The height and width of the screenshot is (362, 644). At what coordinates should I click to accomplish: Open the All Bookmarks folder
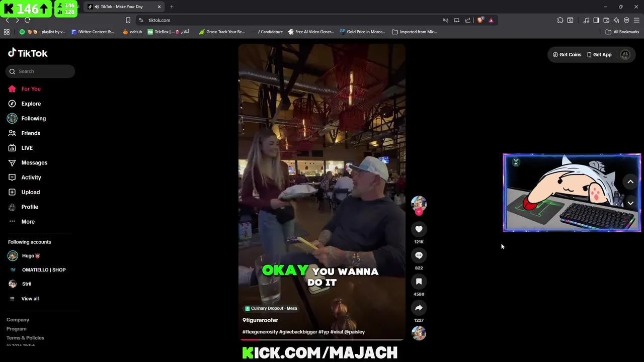point(622,32)
